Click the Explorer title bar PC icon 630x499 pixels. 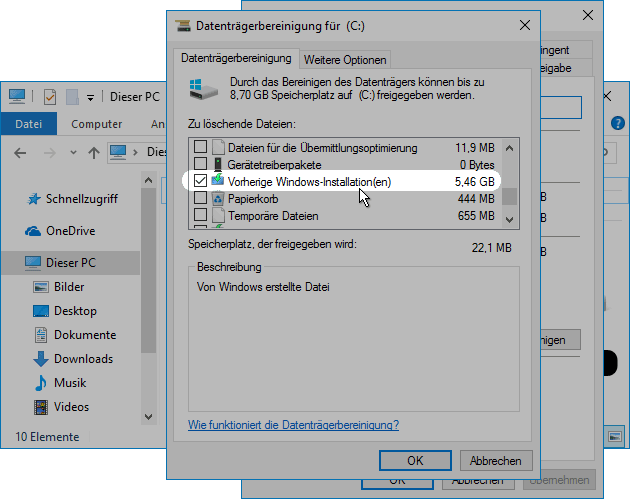tap(17, 96)
